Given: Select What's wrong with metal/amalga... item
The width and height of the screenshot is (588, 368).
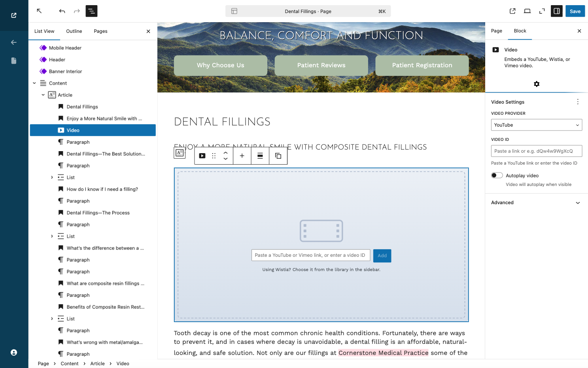Looking at the screenshot, I should coord(93,342).
